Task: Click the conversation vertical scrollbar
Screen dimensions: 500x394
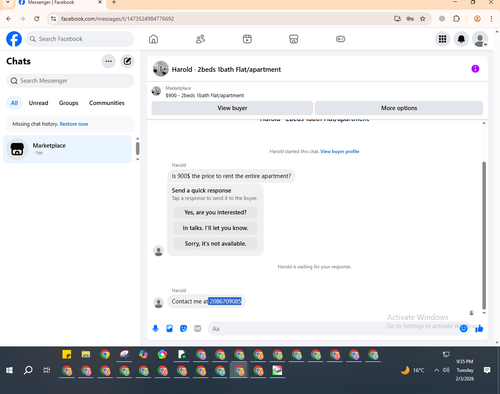Action: 484,235
